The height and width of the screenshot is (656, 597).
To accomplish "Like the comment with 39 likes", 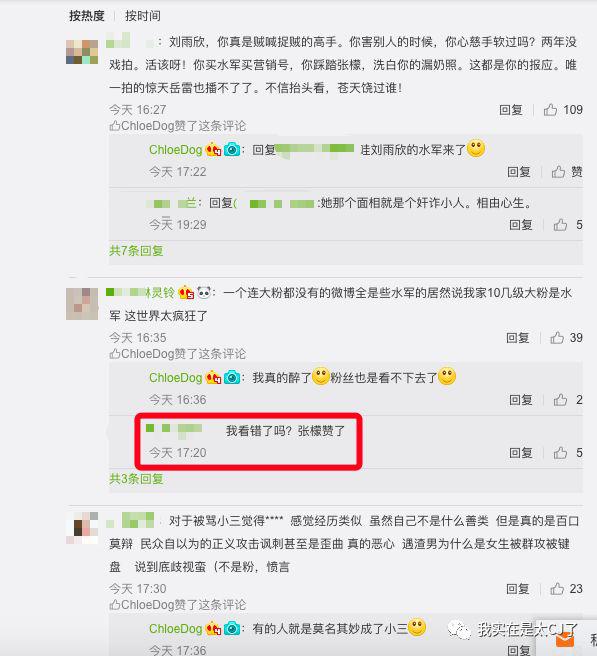I will [x=557, y=338].
